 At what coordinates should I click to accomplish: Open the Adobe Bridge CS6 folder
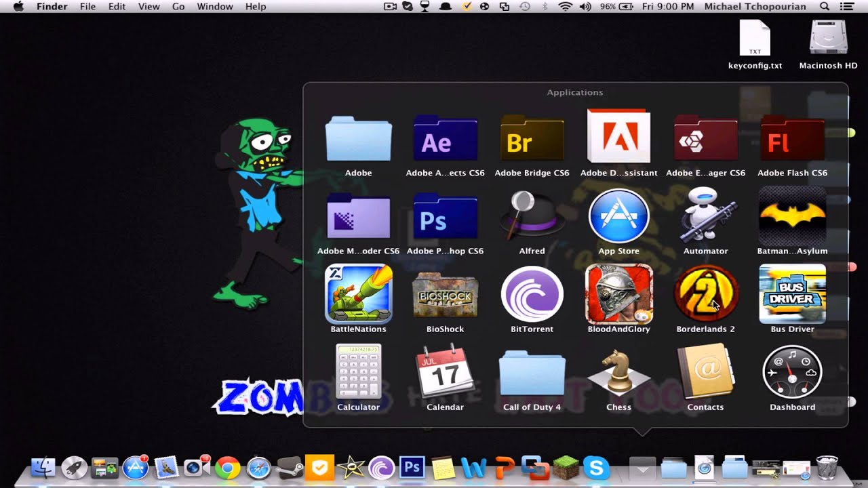(532, 138)
